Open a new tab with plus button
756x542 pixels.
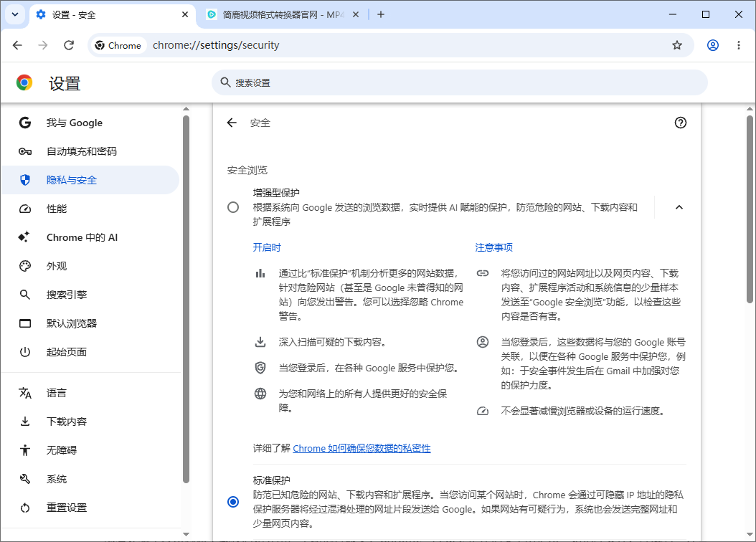point(381,14)
